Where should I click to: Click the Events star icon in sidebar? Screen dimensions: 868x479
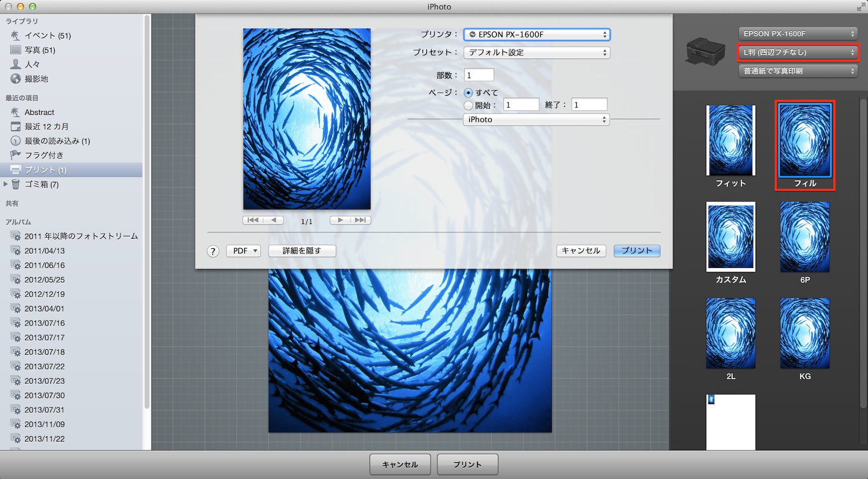pos(15,35)
